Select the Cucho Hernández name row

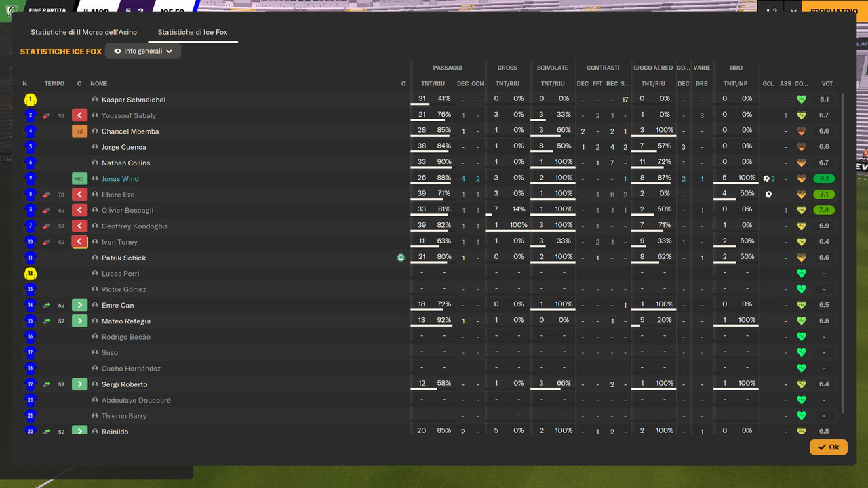click(x=131, y=369)
